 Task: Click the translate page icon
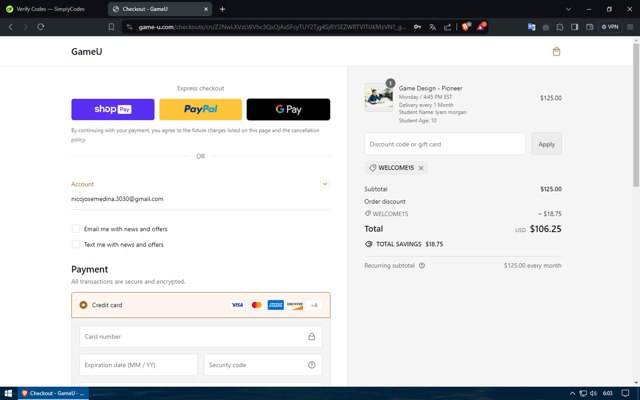click(432, 27)
